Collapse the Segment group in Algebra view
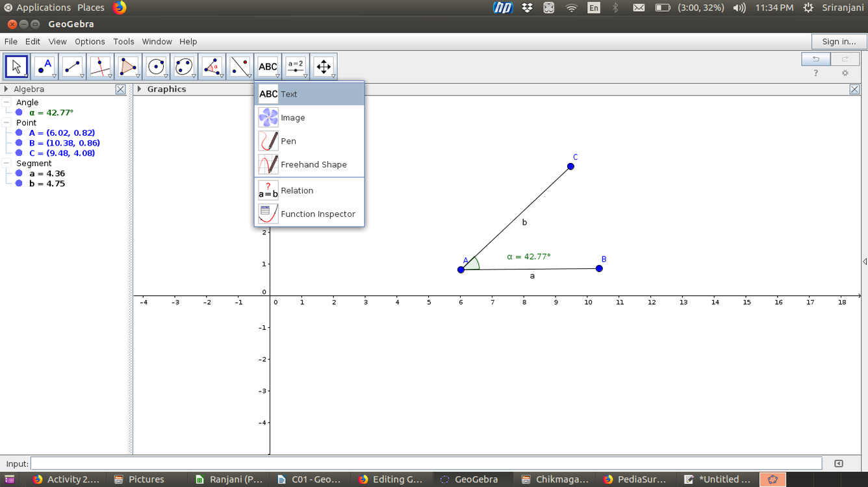The height and width of the screenshot is (487, 868). pos(5,163)
